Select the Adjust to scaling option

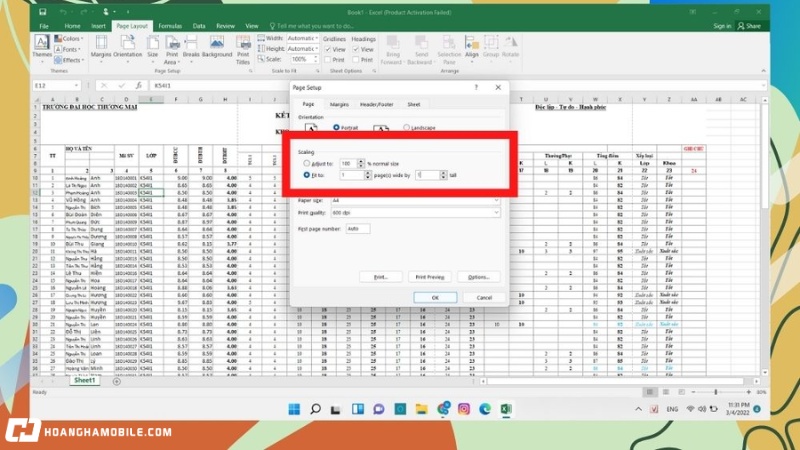(x=307, y=162)
